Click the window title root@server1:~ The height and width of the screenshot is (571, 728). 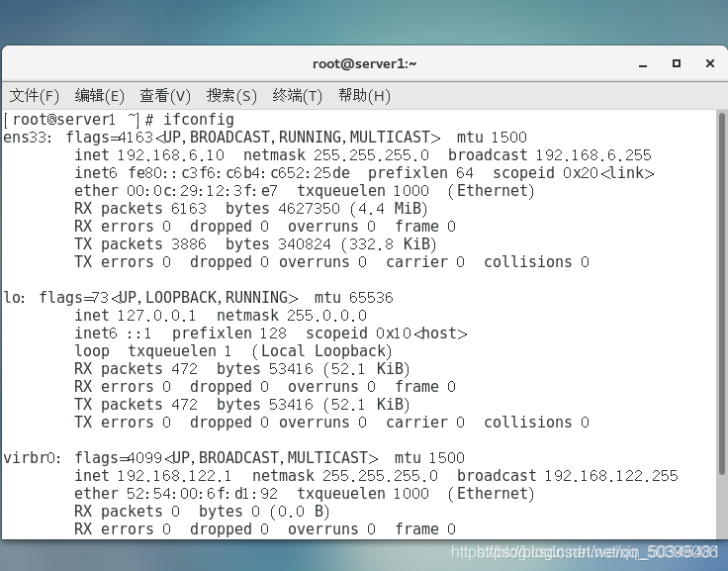(364, 63)
